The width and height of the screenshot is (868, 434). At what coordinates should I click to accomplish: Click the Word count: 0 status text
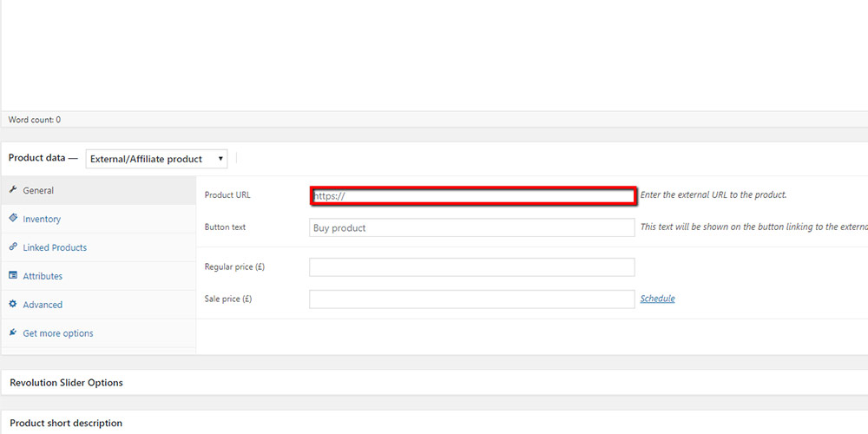coord(35,120)
